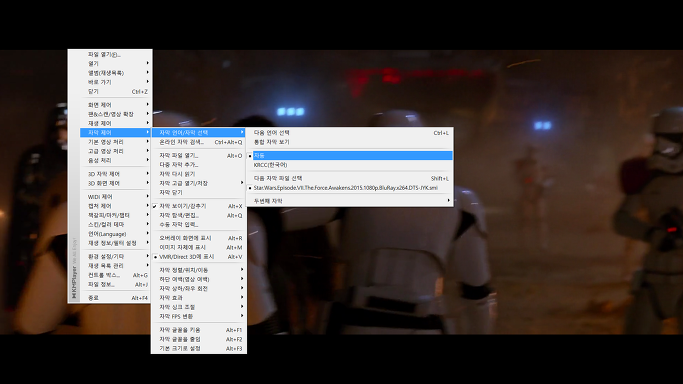Open the 자막 FPS 변환 submenu

[x=199, y=316]
